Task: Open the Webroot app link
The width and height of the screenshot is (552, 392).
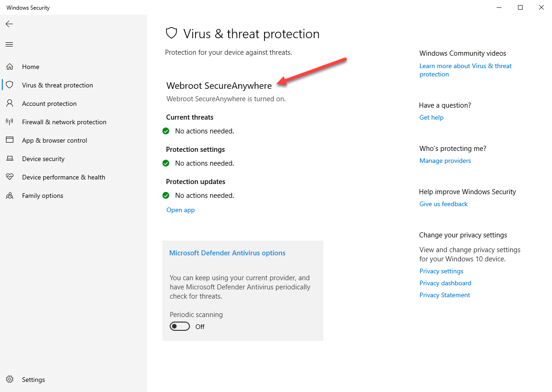Action: click(x=180, y=210)
